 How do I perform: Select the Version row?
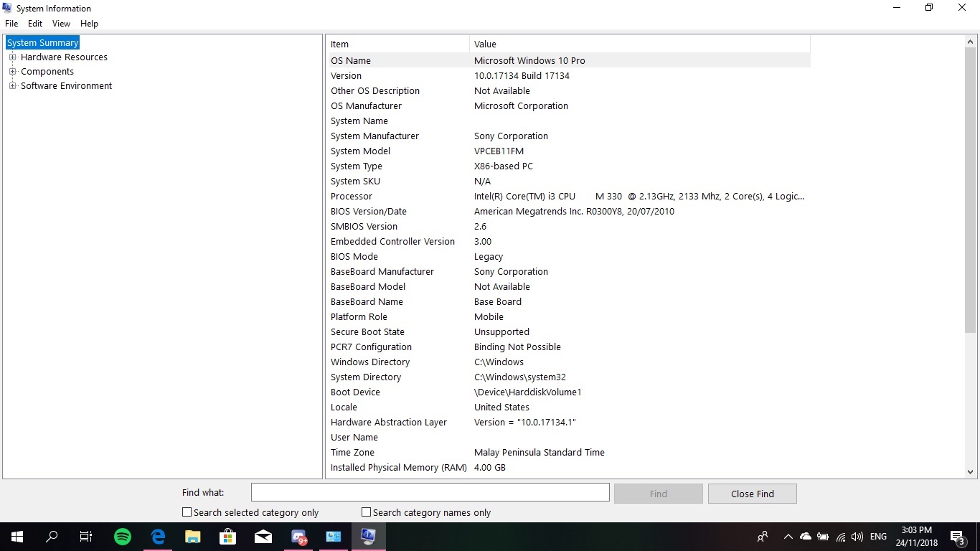click(570, 75)
